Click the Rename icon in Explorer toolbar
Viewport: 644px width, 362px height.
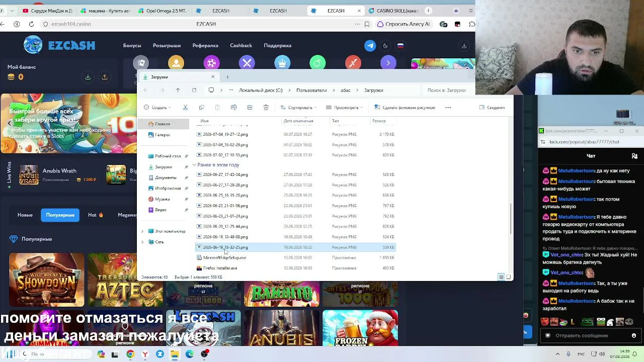tap(233, 108)
